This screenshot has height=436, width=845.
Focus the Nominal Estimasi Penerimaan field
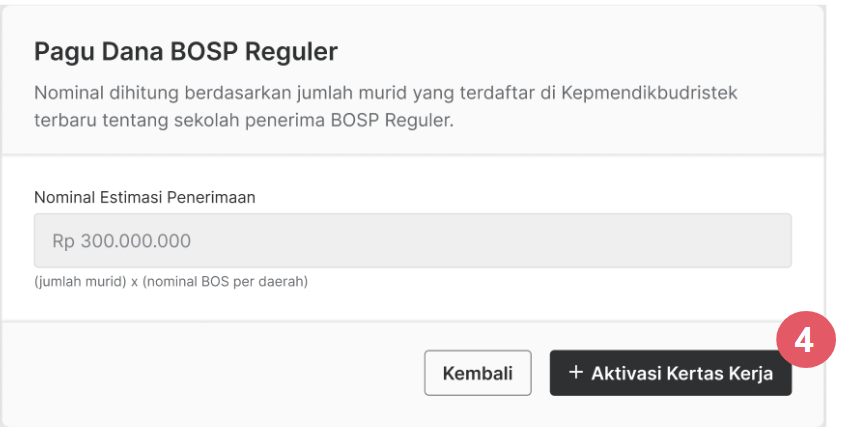tap(413, 240)
